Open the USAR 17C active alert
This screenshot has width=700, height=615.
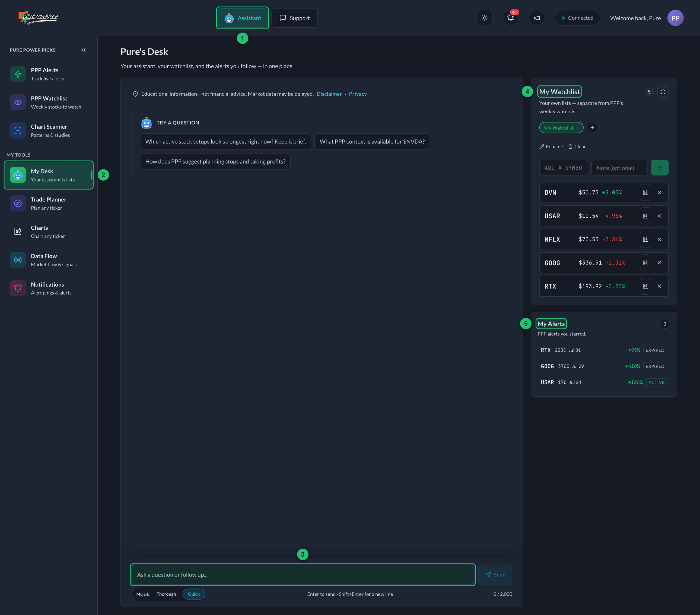[x=603, y=382]
